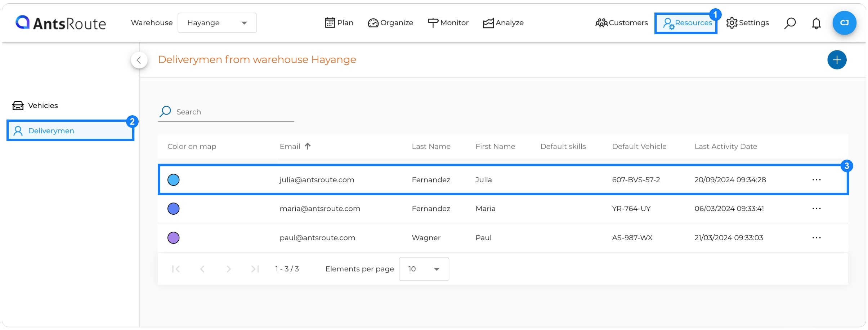The height and width of the screenshot is (330, 868).
Task: Click the Email sort arrow icon
Action: [x=308, y=146]
